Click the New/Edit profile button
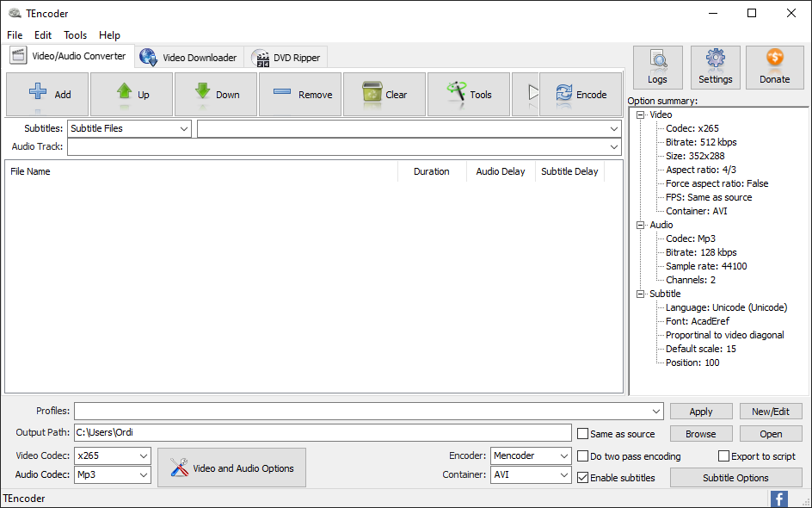The image size is (812, 508). pyautogui.click(x=771, y=411)
